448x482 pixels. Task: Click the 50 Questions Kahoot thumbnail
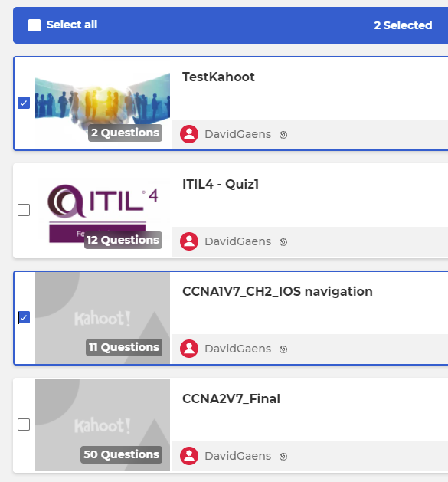tap(103, 425)
